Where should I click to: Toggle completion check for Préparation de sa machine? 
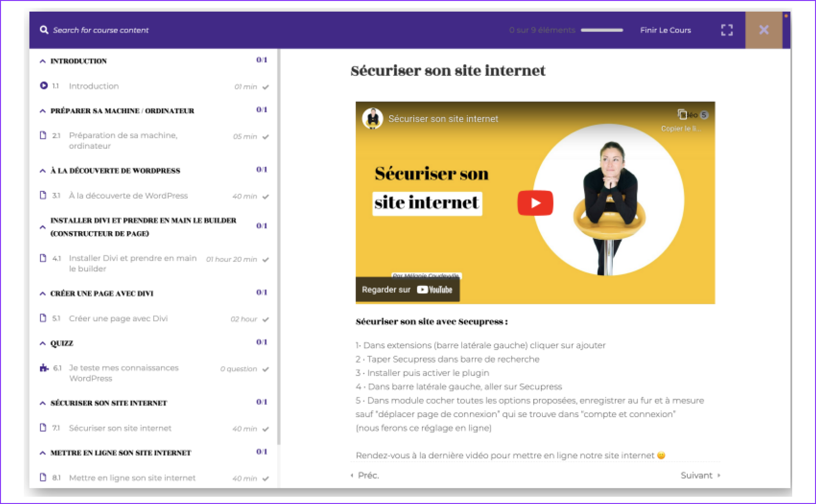(266, 137)
